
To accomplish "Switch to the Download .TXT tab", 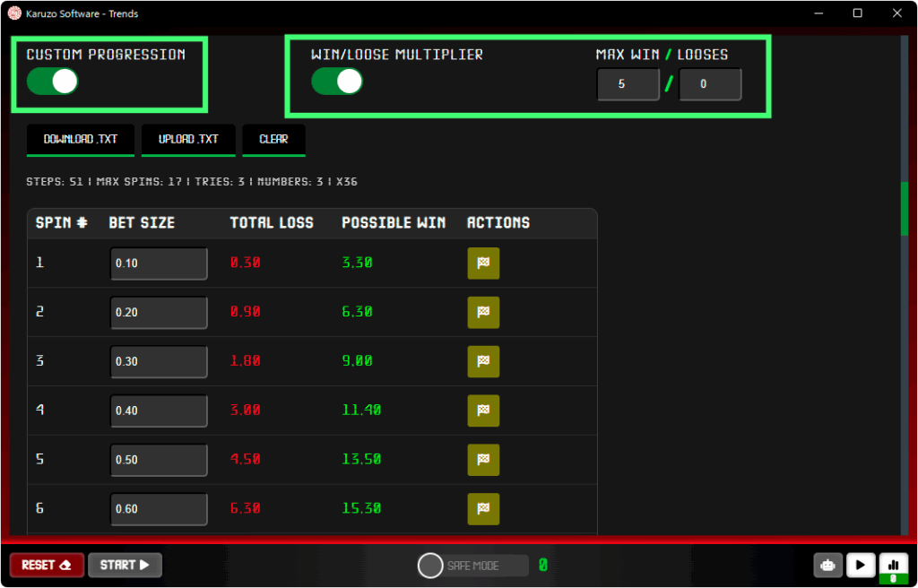I will (80, 140).
